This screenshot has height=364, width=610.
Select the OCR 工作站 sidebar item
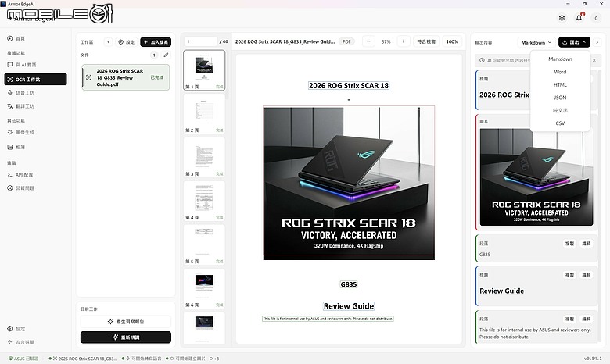[x=35, y=79]
